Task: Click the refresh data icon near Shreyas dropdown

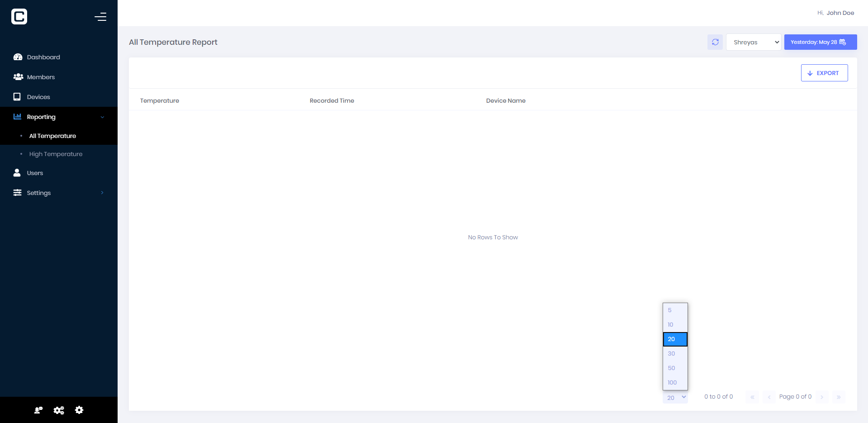Action: 715,42
